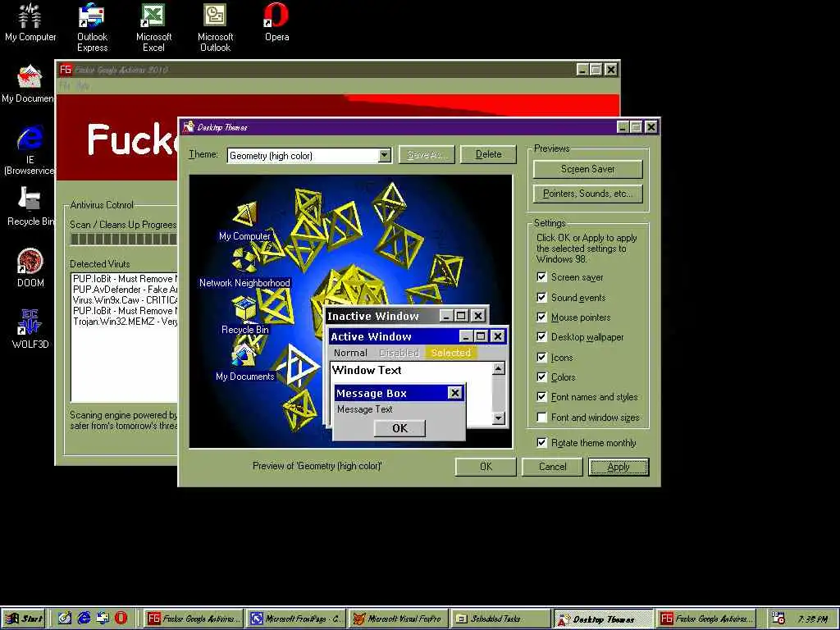Open the My Computer desktop icon
This screenshot has width=840, height=630.
pos(30,22)
